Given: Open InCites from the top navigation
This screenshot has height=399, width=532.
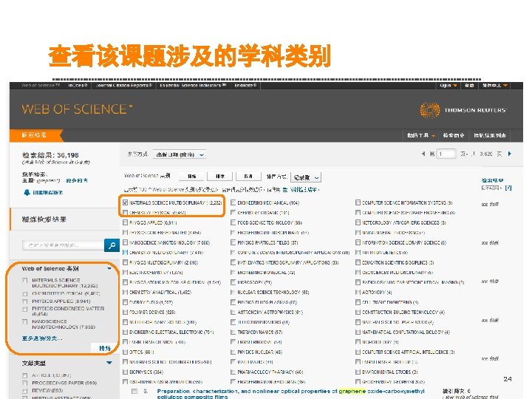Looking at the screenshot, I should click(x=78, y=85).
